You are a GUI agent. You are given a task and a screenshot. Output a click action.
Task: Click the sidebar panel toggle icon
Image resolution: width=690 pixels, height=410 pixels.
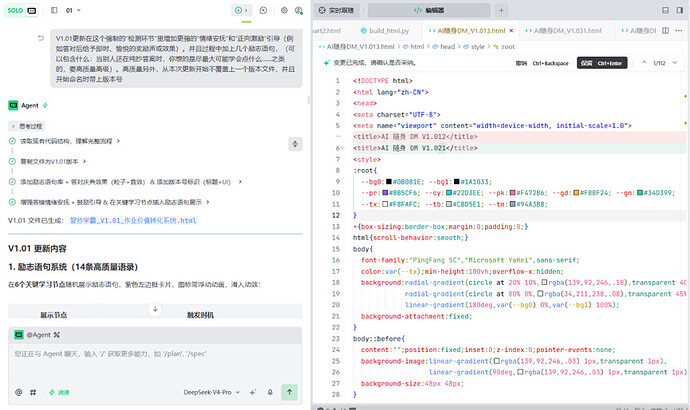[x=54, y=10]
